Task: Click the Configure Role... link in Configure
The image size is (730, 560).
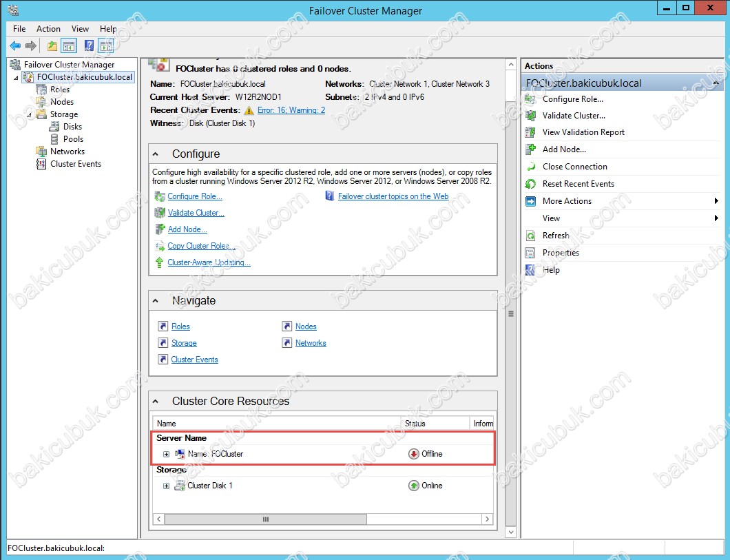Action: pos(195,196)
